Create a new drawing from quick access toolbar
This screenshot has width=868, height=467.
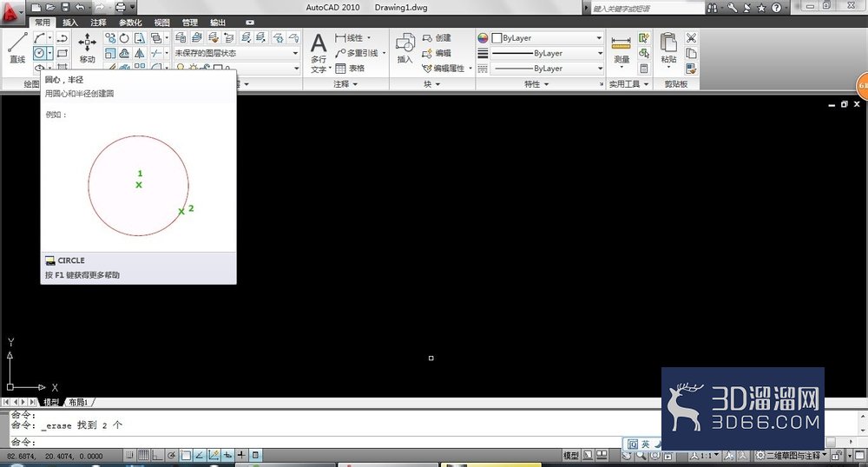(36, 7)
